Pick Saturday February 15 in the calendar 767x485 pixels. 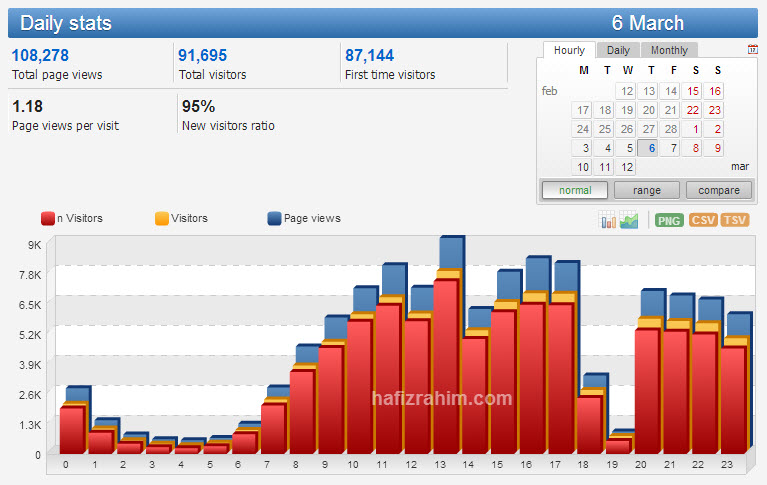tap(691, 91)
